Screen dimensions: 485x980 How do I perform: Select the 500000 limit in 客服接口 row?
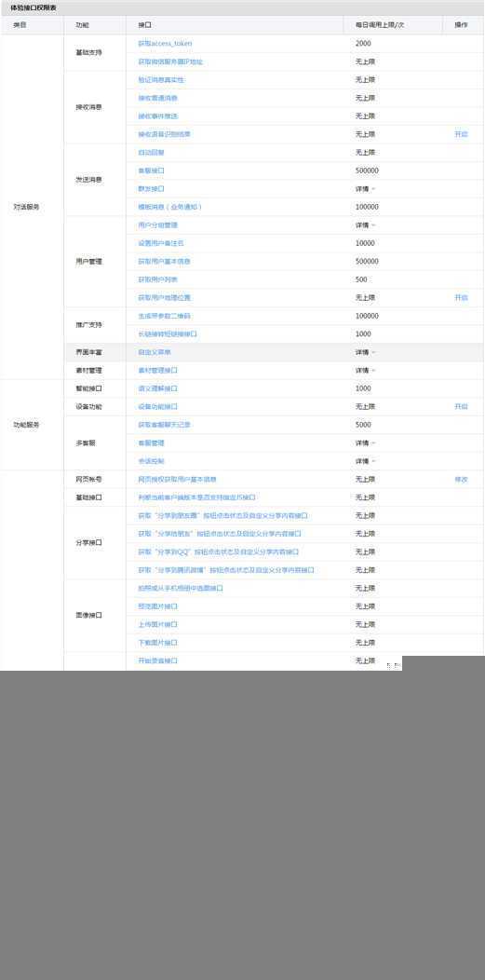[x=367, y=170]
